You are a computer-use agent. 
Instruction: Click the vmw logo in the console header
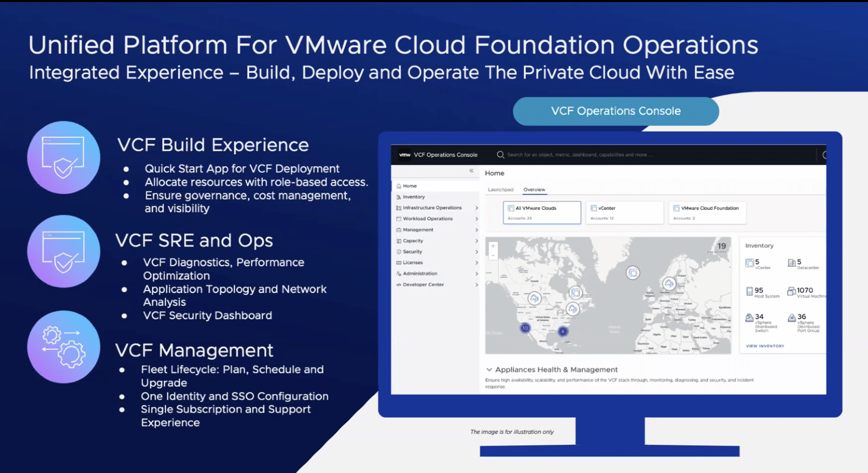[x=405, y=154]
